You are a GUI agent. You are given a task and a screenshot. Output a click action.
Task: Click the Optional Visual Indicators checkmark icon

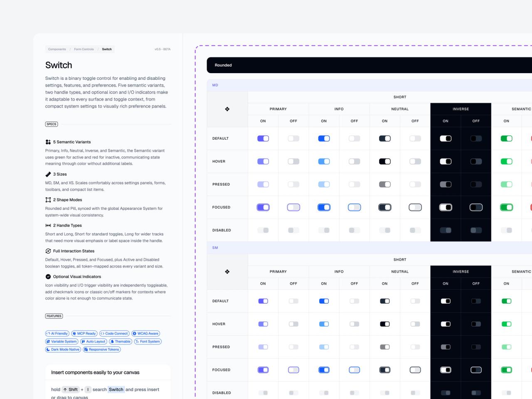48,277
